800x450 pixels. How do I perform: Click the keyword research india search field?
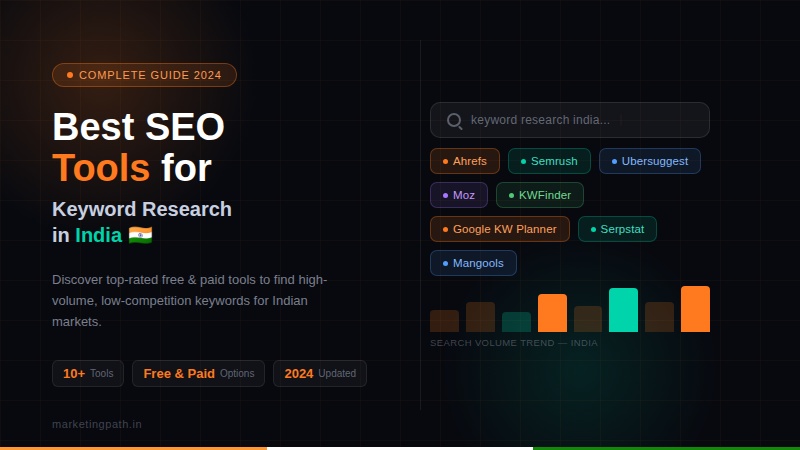coord(569,120)
